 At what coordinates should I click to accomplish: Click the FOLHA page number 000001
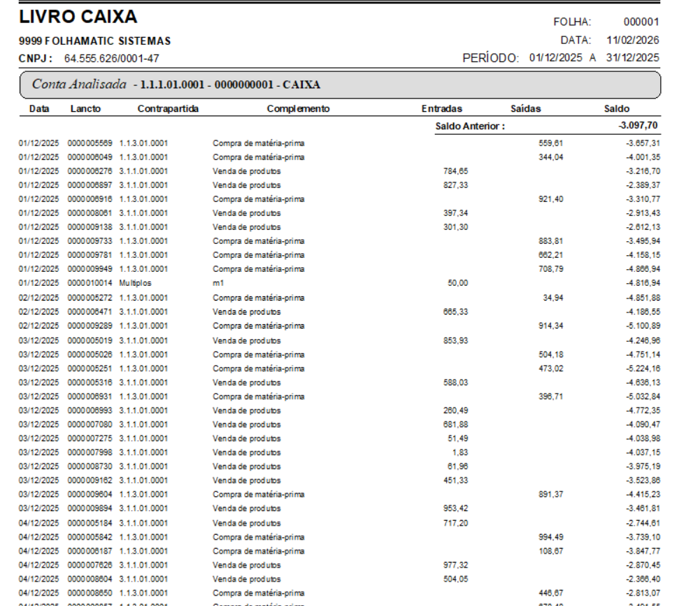pos(641,22)
